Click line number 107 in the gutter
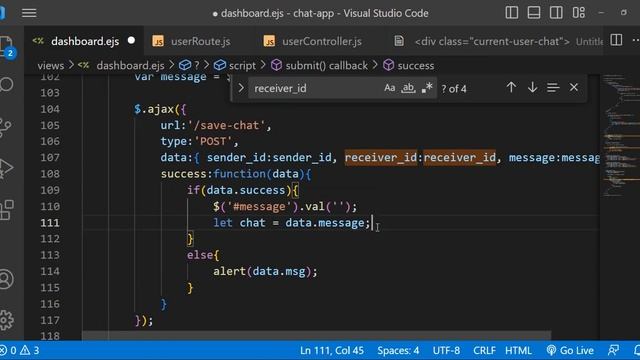The width and height of the screenshot is (640, 360). point(50,158)
